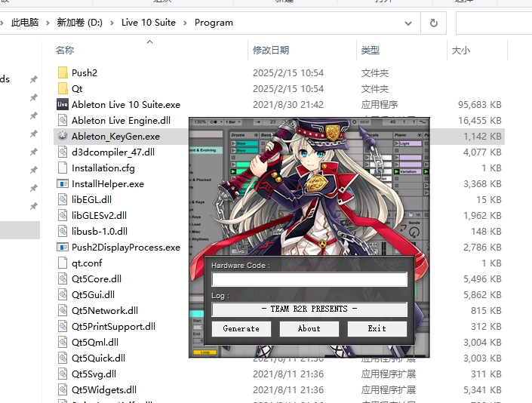Click the Push2 folder icon
This screenshot has height=403, width=532.
coord(63,72)
